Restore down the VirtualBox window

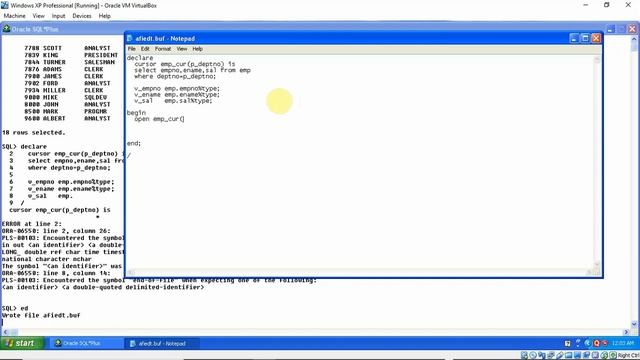pos(607,5)
